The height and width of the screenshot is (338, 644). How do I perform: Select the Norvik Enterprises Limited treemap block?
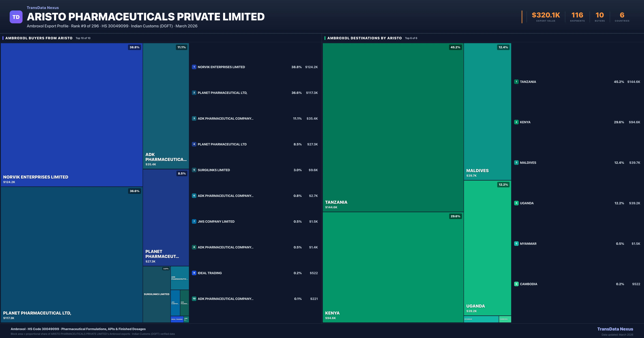click(72, 115)
